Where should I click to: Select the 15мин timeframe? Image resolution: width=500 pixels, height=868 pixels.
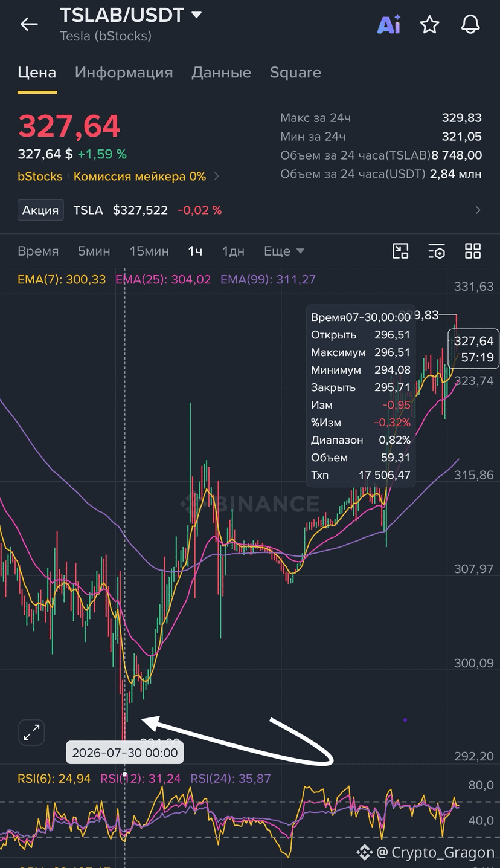click(x=149, y=251)
